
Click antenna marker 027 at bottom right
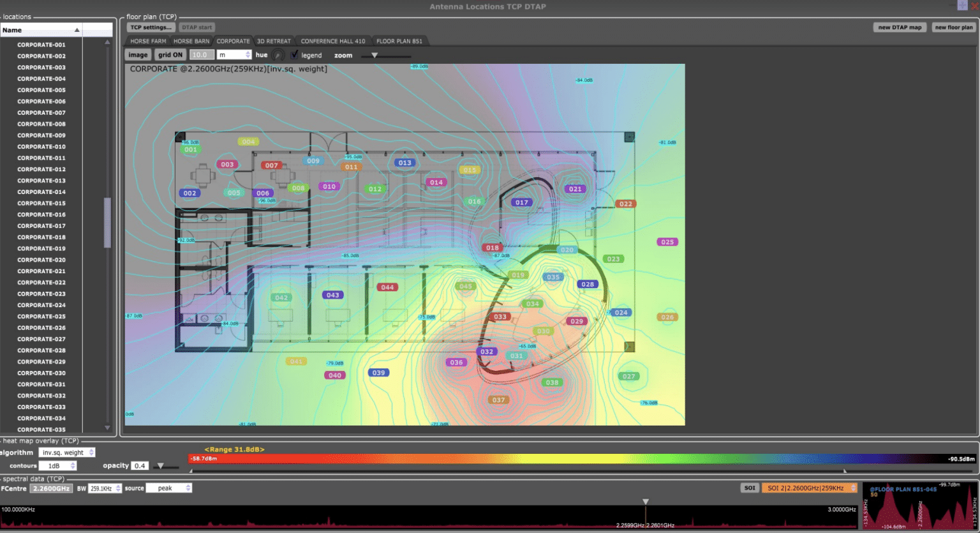click(x=630, y=376)
